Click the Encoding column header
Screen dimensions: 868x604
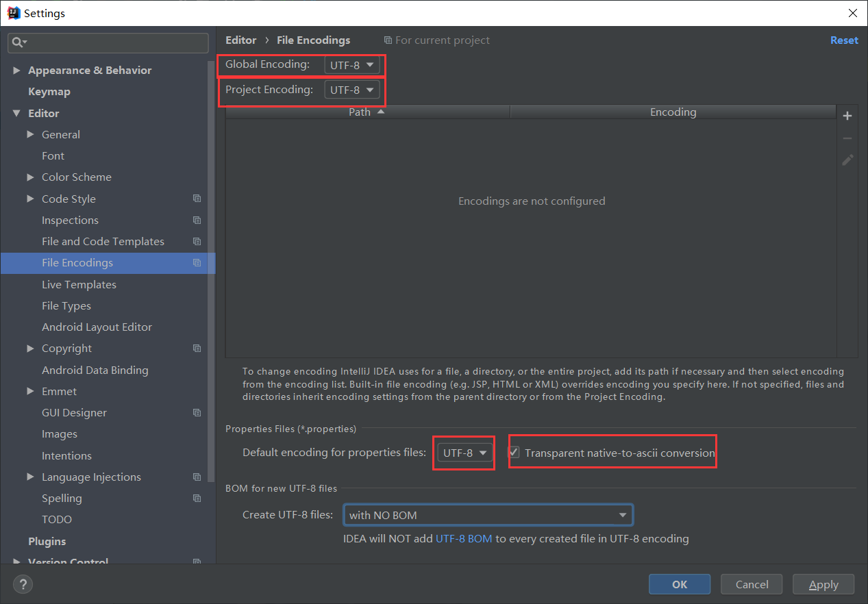pos(673,112)
